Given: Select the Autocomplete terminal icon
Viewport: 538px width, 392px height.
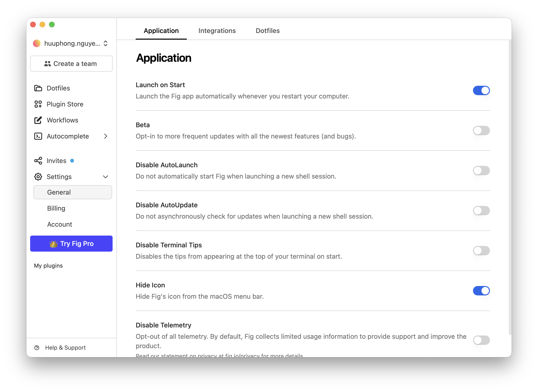Looking at the screenshot, I should point(38,136).
